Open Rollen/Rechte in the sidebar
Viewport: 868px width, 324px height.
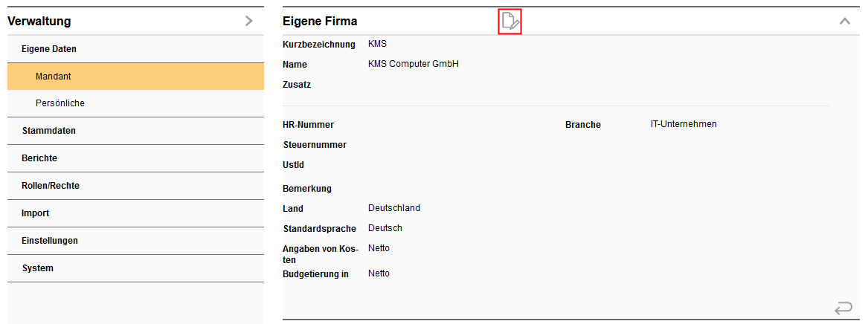coord(51,186)
